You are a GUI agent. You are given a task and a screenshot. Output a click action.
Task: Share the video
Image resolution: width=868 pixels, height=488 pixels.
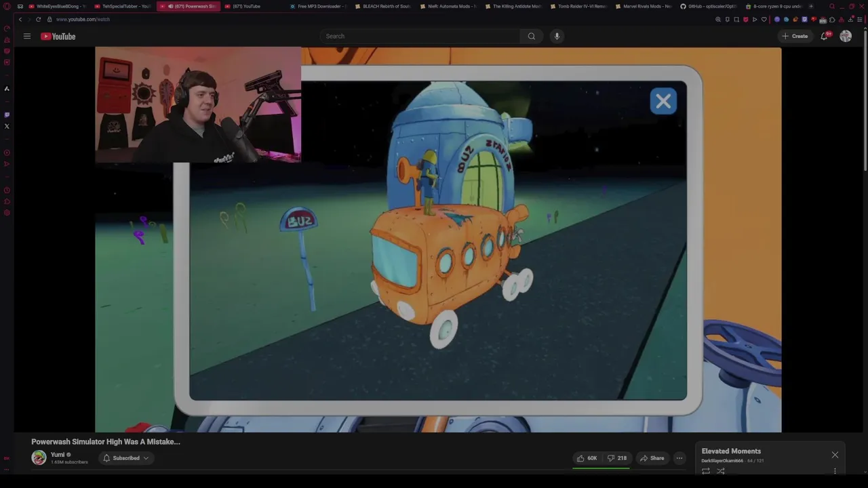(x=652, y=458)
